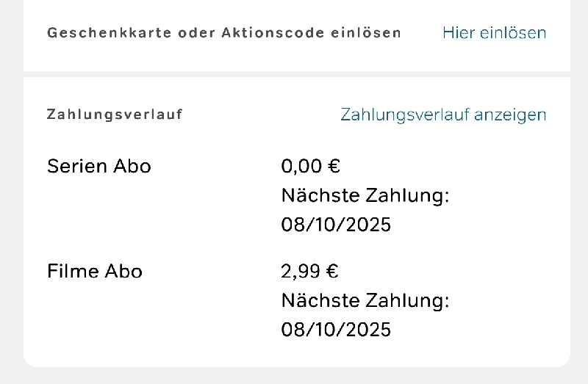Click the word "einlösen" after "Aktionscode"

[367, 33]
